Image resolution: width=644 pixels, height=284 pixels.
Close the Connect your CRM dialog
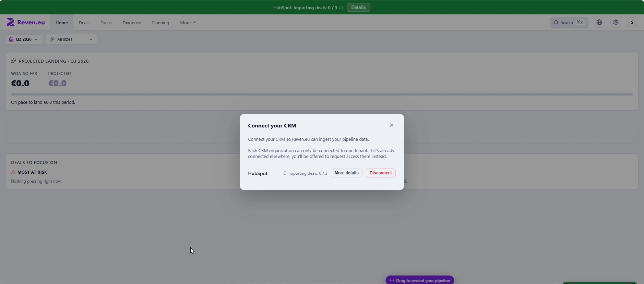coord(392,125)
